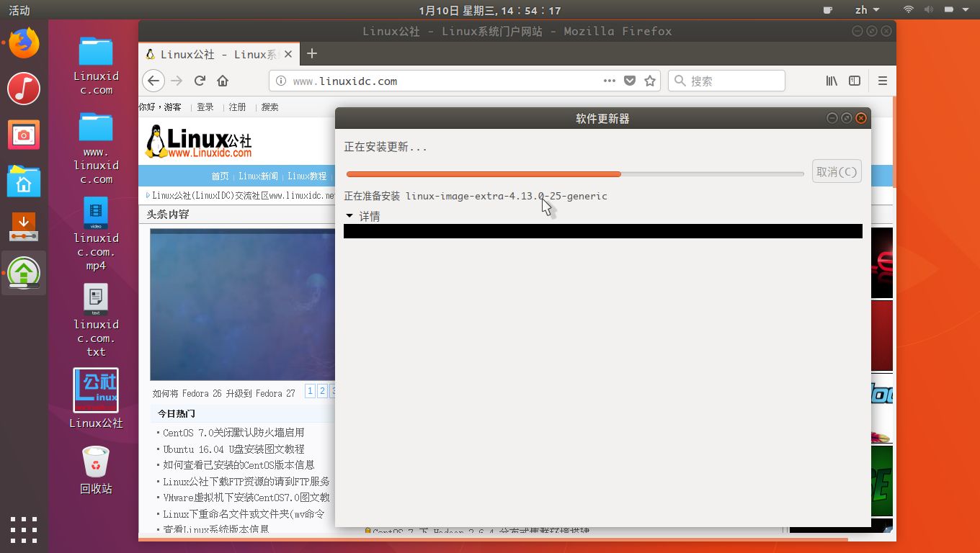Screen dimensions: 980x553
Task: Open the Linux公社 desktop image
Action: [96, 398]
